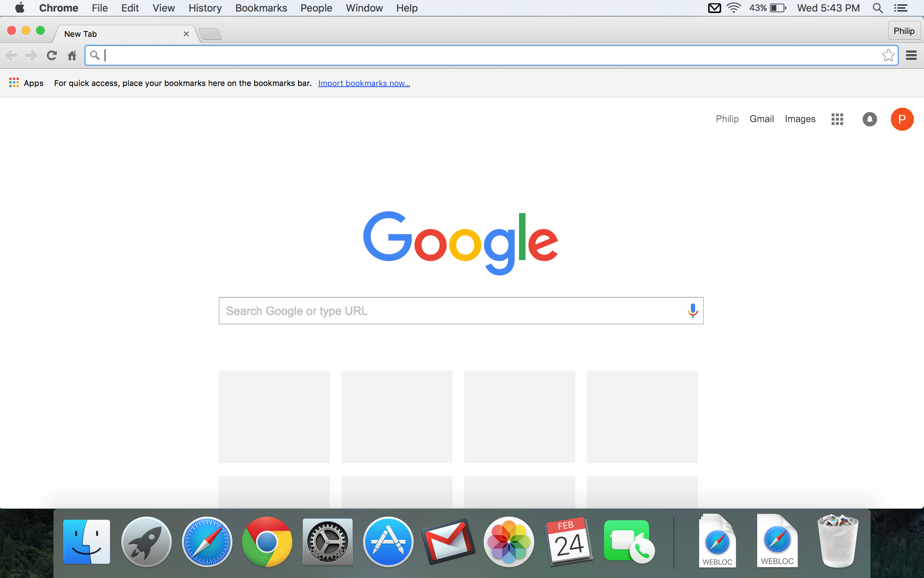Open System Preferences from the Dock
Screen dimensions: 924x578
[x=328, y=542]
